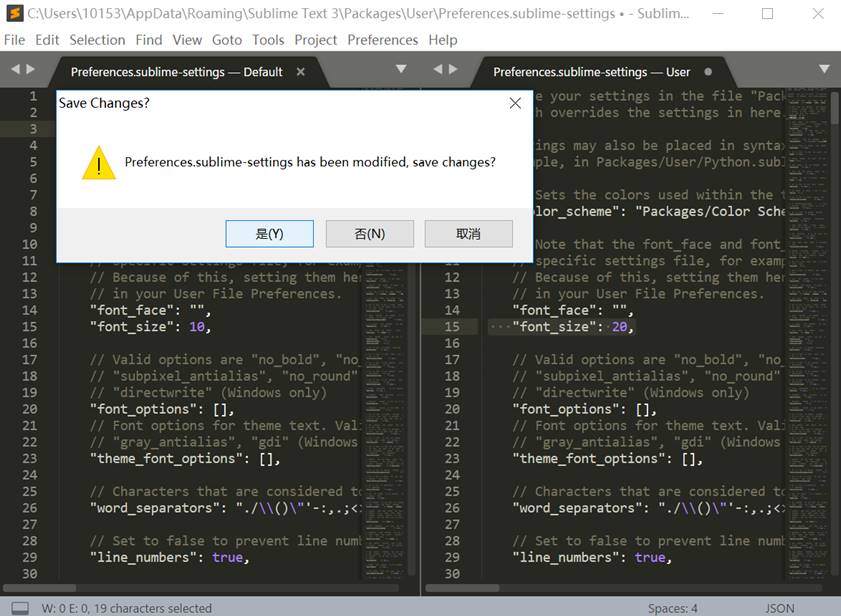Click "theme_font_options" line in Default pane
841x616 pixels.
[185, 458]
